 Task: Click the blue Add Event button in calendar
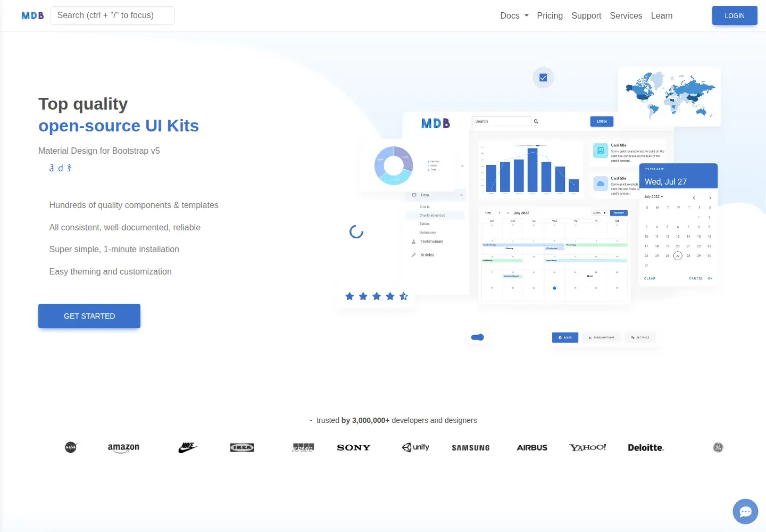(619, 213)
